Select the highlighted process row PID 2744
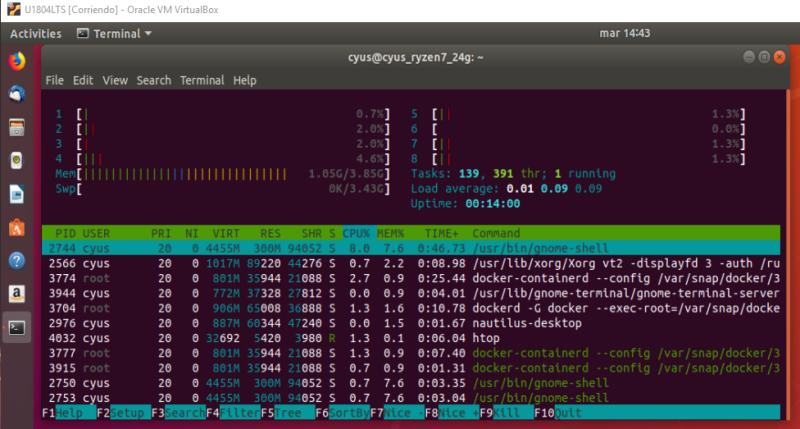The height and width of the screenshot is (429, 800). click(411, 248)
